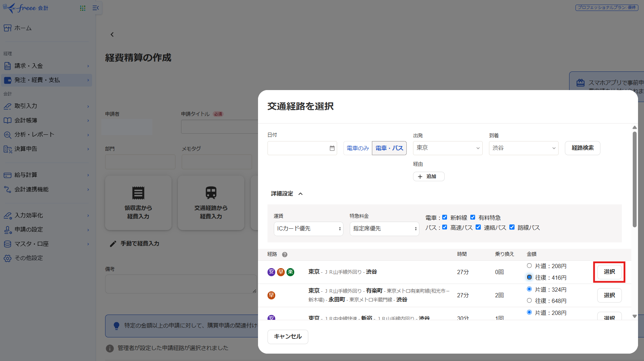Select the 交通経路から経費入力 train option

[x=211, y=203]
